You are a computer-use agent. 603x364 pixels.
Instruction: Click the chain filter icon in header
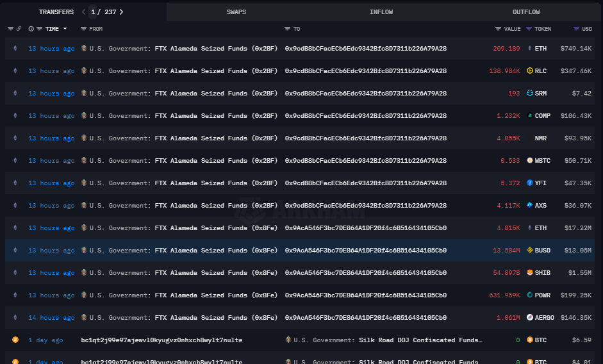click(x=10, y=29)
